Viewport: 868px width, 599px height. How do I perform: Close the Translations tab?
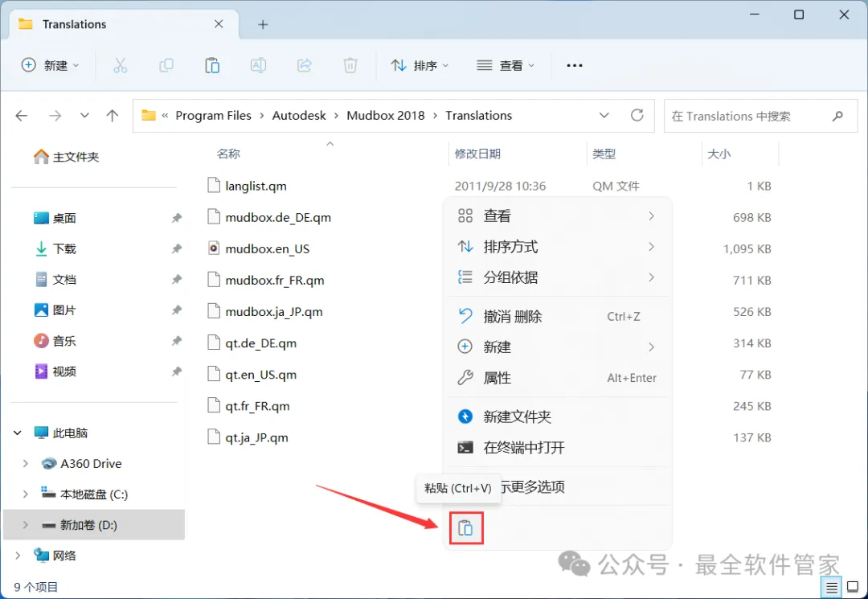pyautogui.click(x=219, y=24)
